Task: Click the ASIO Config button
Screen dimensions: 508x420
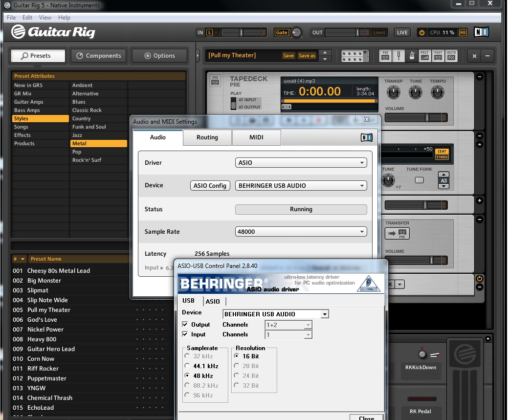Action: pos(210,186)
